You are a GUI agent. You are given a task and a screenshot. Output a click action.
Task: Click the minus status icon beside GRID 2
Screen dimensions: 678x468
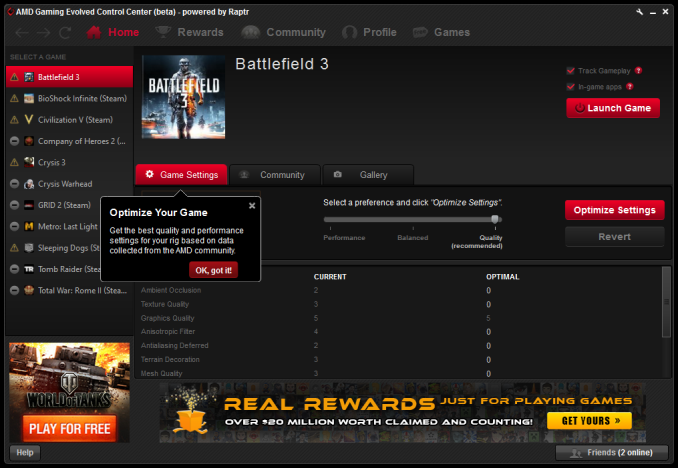(x=14, y=205)
